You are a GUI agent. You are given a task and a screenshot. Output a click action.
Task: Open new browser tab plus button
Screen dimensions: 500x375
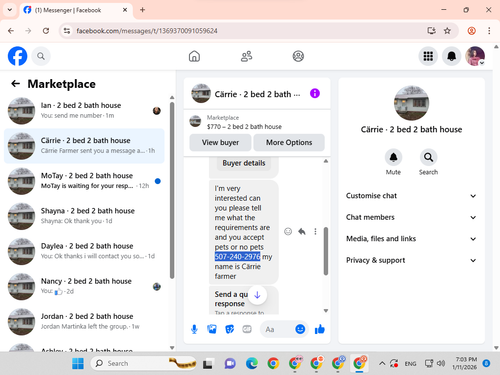pos(142,10)
